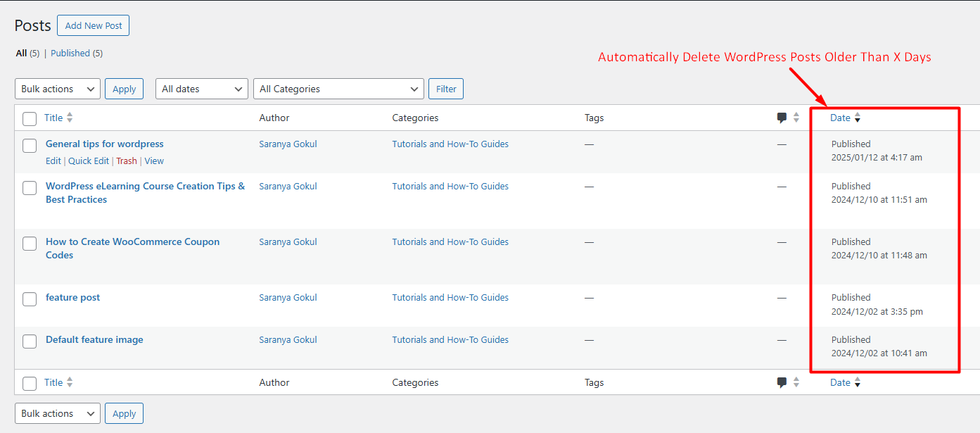The height and width of the screenshot is (433, 980).
Task: Open General tips for wordpress post
Action: (105, 144)
